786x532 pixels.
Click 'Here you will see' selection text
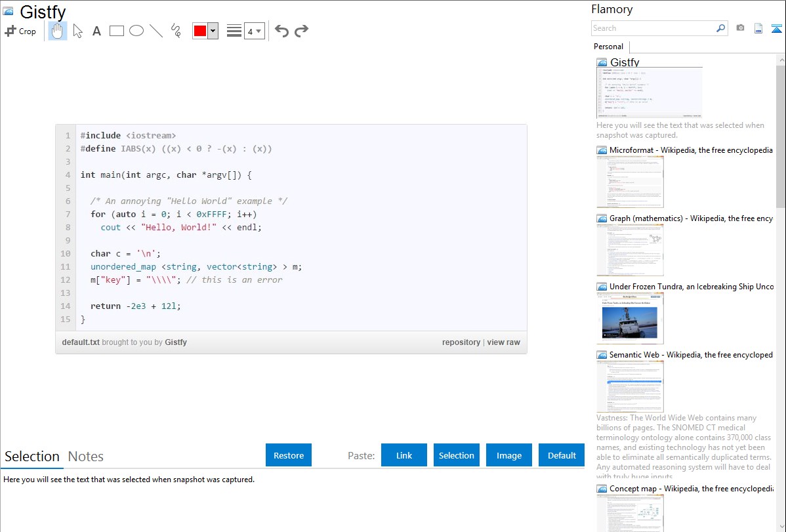[x=129, y=480]
